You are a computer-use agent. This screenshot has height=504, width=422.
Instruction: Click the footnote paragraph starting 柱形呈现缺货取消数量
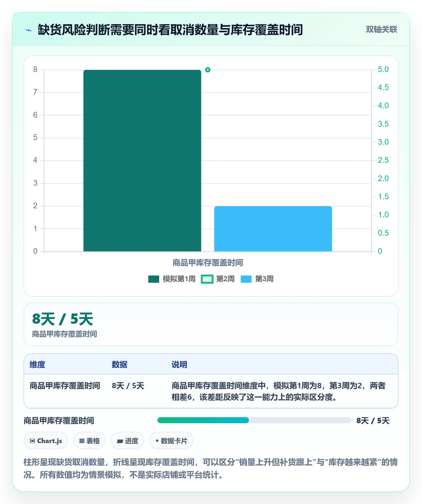[211, 468]
